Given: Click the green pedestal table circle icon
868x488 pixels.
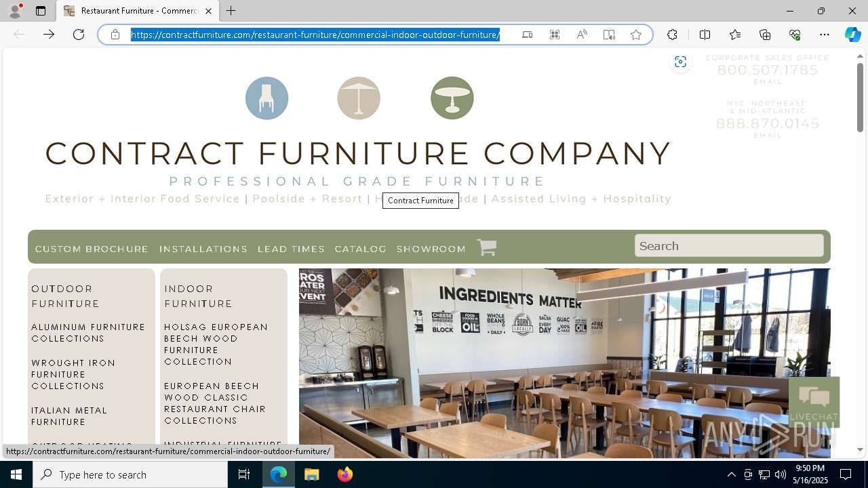Looking at the screenshot, I should [x=452, y=98].
